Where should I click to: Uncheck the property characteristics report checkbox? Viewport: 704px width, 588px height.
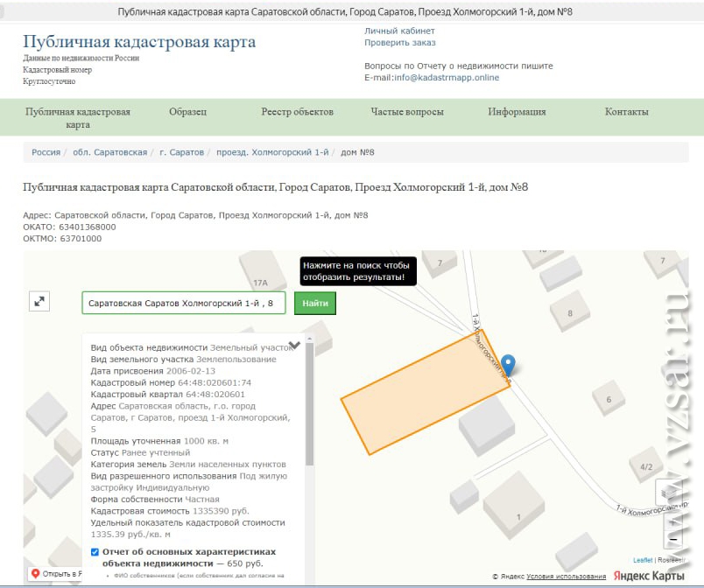point(95,552)
